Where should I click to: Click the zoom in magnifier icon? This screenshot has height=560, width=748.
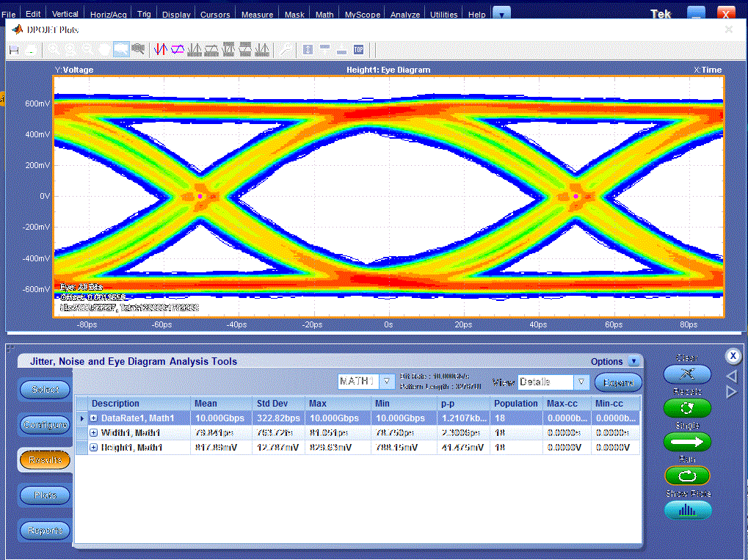coord(54,49)
